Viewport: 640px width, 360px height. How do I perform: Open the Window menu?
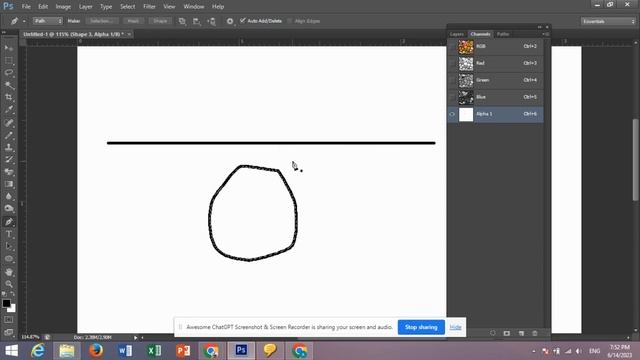tap(193, 7)
